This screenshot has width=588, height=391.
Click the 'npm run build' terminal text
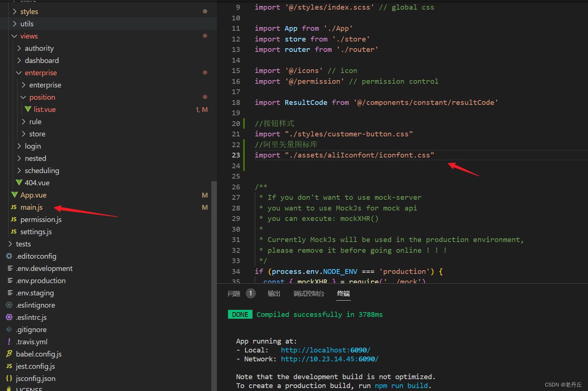401,385
